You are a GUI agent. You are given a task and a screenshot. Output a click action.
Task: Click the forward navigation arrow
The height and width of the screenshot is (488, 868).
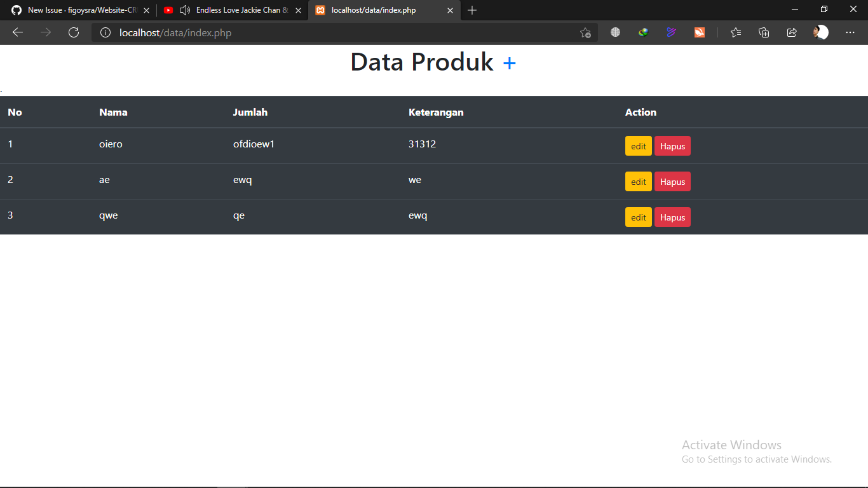coord(45,32)
